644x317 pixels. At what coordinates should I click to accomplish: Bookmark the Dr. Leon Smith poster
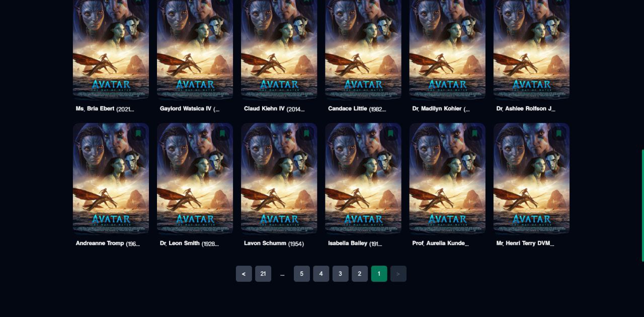point(222,134)
